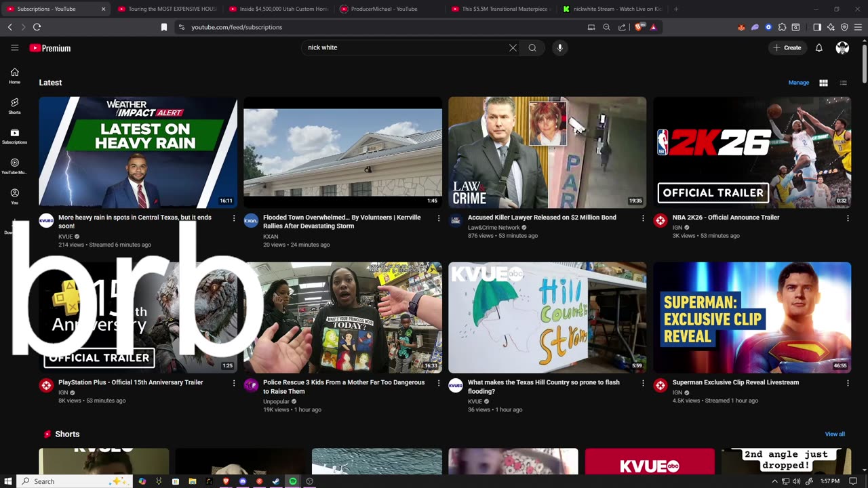Open options for NBA 2K26 trailer video
The width and height of the screenshot is (868, 488).
[x=848, y=218]
